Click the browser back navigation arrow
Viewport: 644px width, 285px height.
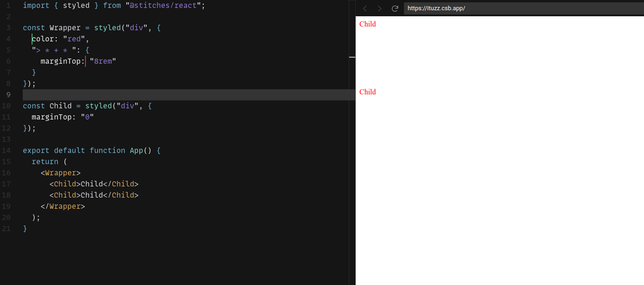[365, 8]
